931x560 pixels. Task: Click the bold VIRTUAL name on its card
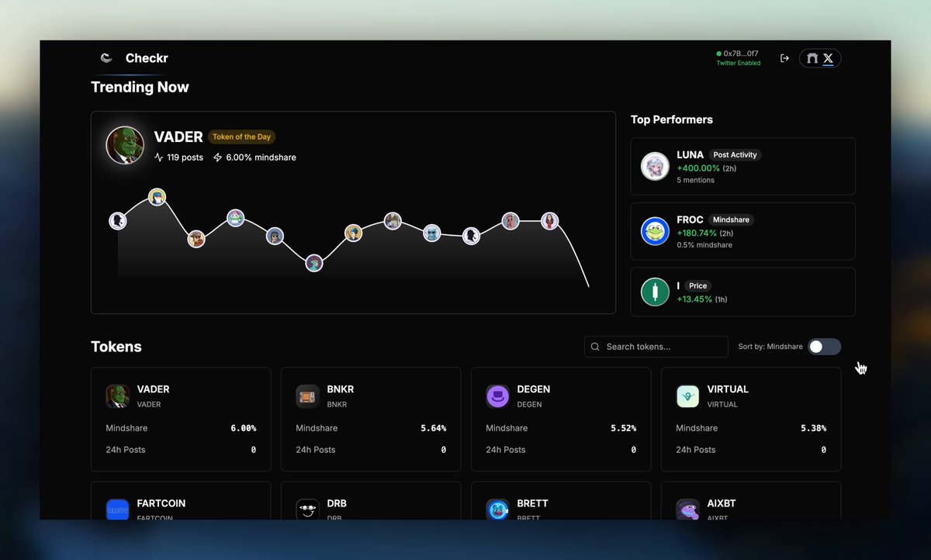click(x=728, y=389)
